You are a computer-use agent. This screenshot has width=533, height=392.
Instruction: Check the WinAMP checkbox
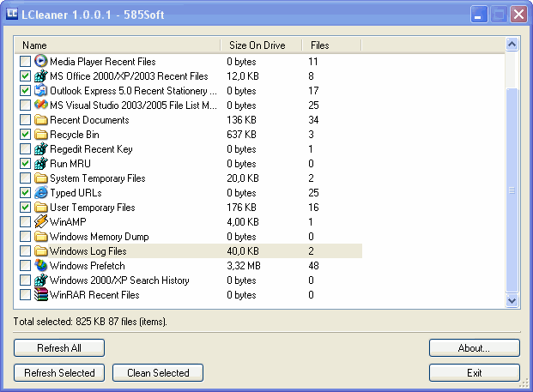(x=25, y=222)
